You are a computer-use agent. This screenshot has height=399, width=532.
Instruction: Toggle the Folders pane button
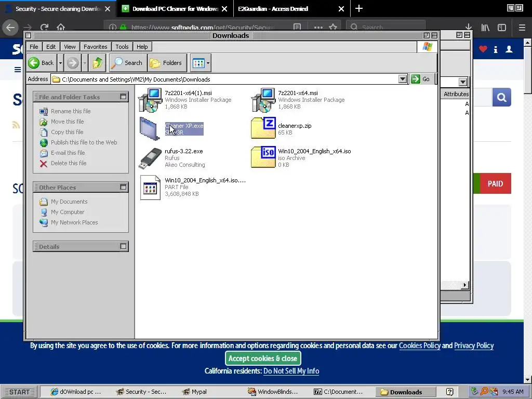(167, 63)
